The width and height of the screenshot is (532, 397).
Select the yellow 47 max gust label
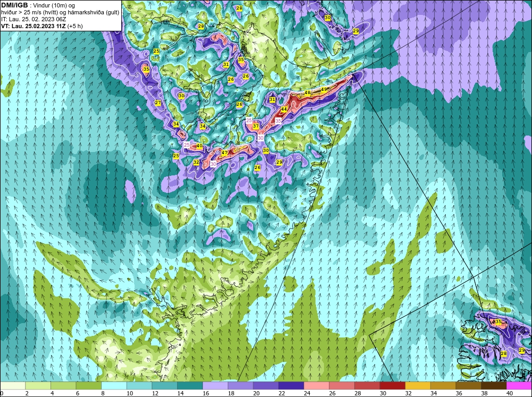(x=225, y=153)
